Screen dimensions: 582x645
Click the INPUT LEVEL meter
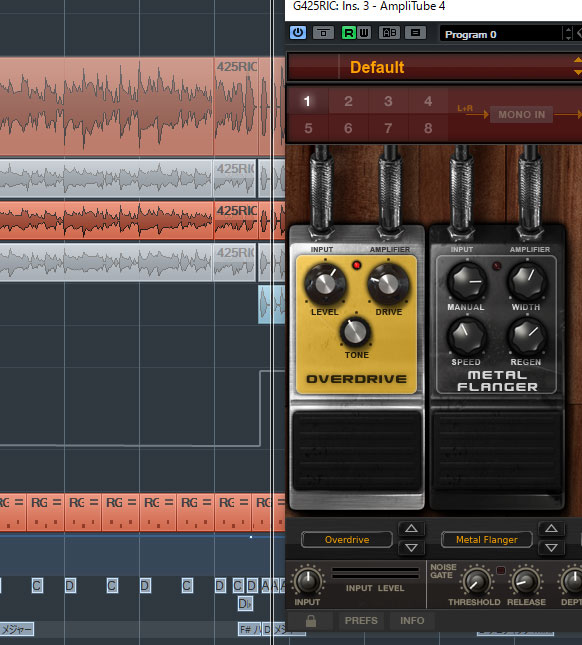(375, 573)
